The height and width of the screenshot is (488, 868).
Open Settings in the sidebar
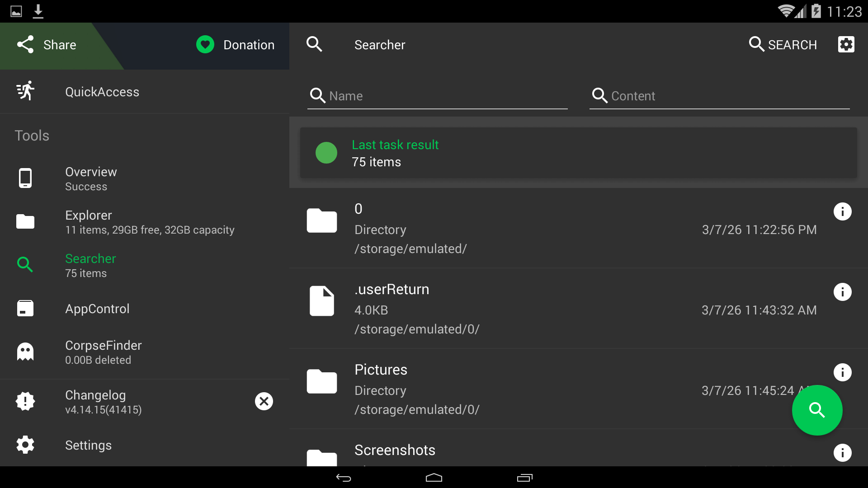[88, 445]
